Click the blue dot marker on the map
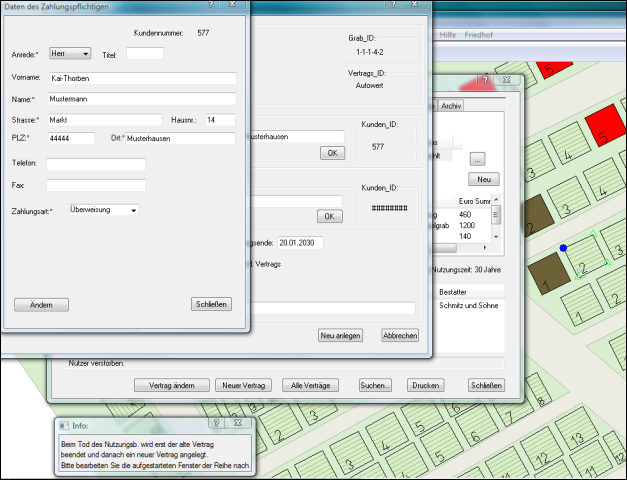Image resolution: width=627 pixels, height=480 pixels. (563, 248)
